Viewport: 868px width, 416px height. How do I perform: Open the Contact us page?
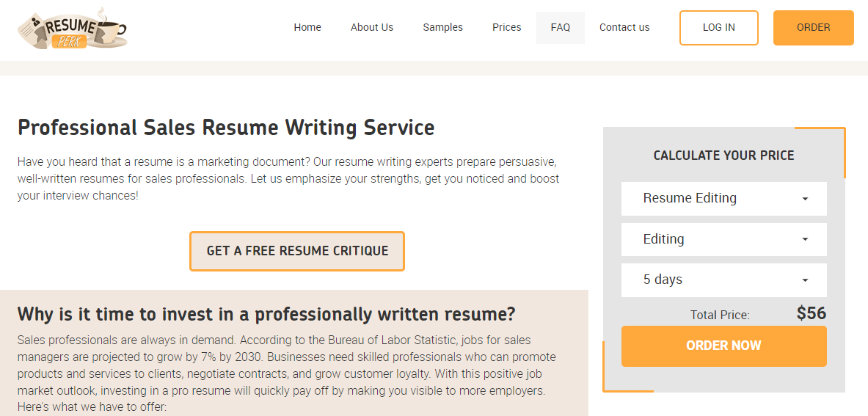(624, 28)
